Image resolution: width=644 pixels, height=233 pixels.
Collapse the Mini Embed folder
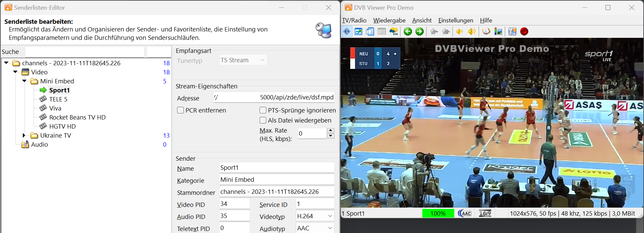tap(24, 81)
